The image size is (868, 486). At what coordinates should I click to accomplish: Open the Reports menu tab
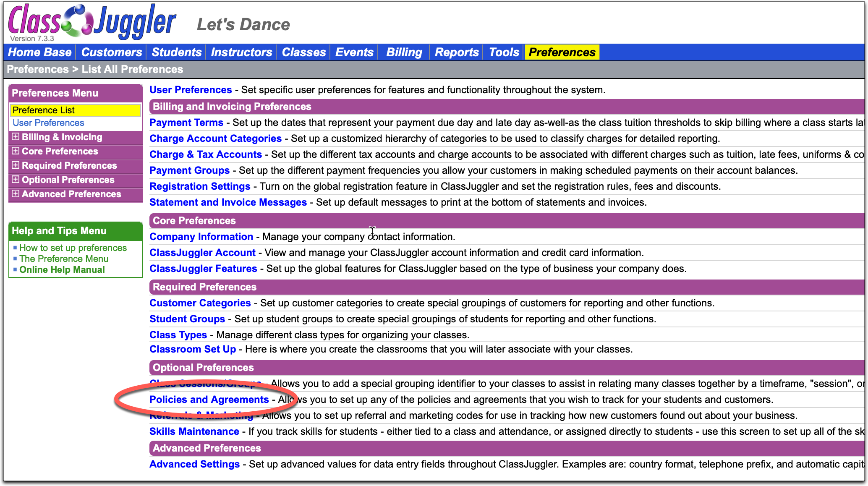456,52
